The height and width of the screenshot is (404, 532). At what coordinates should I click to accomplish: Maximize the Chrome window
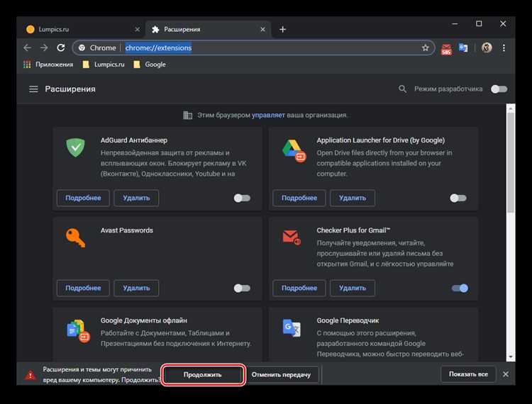pos(479,23)
